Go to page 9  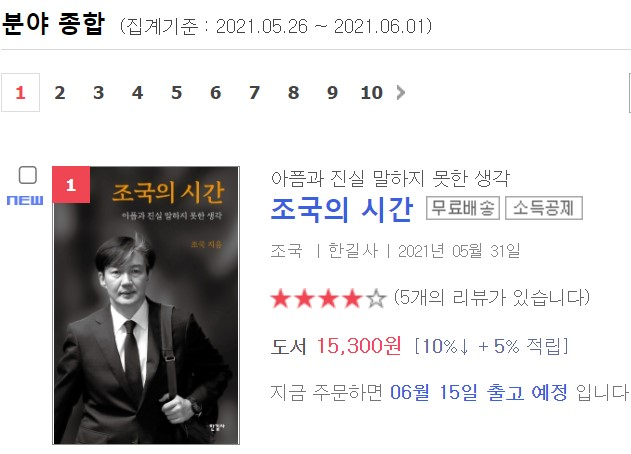(332, 93)
